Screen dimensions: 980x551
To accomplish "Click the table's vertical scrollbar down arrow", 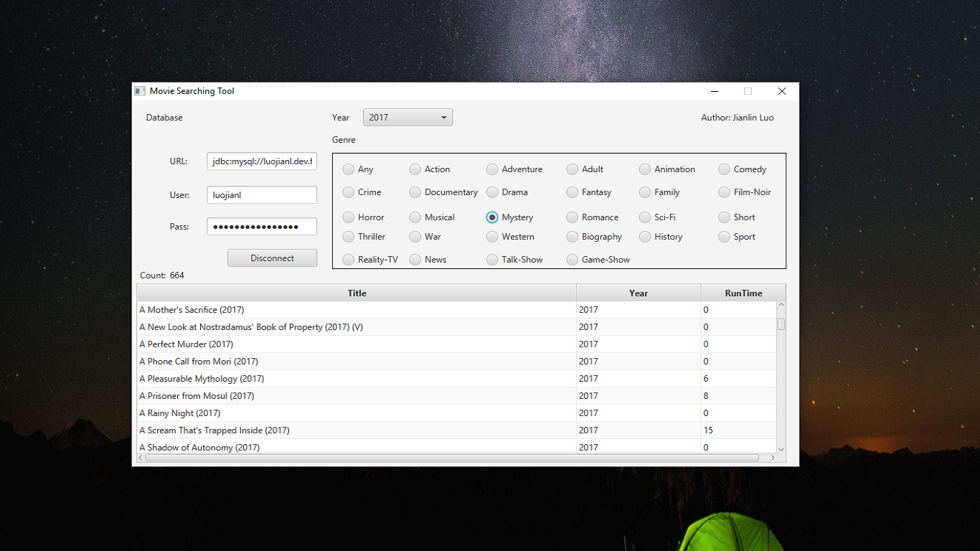I will 781,449.
